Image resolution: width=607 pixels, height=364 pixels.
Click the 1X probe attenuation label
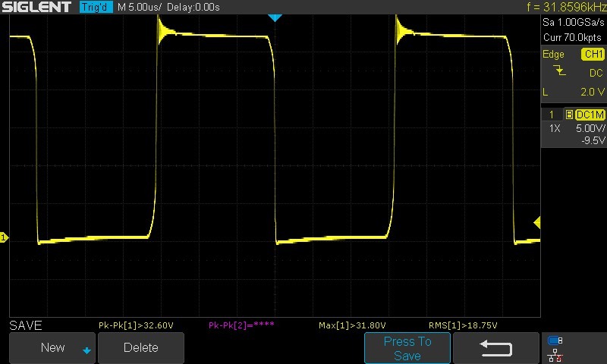(555, 128)
